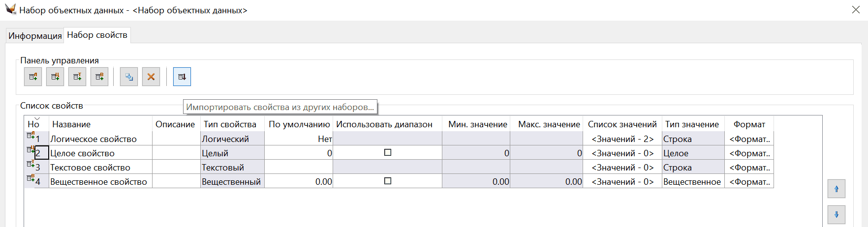Switch to the Информация tab
The image size is (868, 227).
click(35, 36)
